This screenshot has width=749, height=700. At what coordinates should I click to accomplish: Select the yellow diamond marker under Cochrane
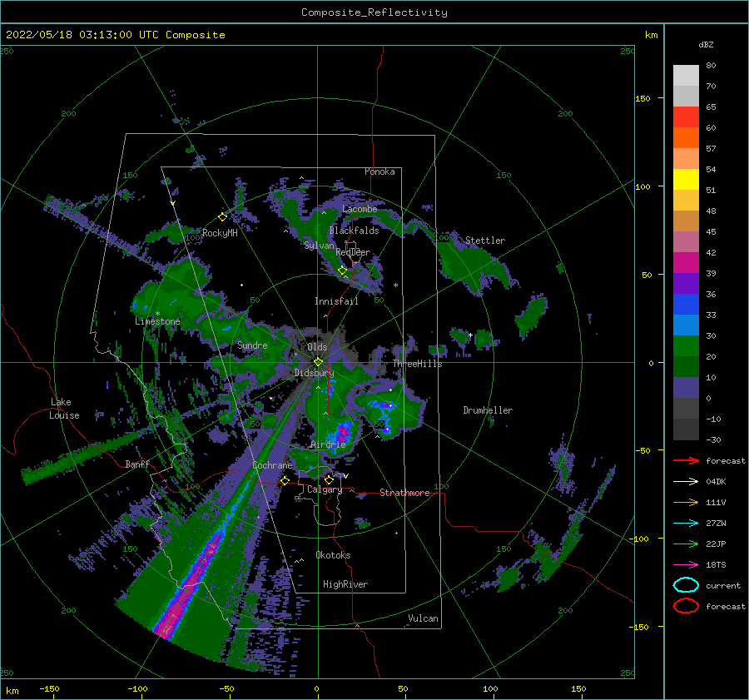click(x=285, y=480)
